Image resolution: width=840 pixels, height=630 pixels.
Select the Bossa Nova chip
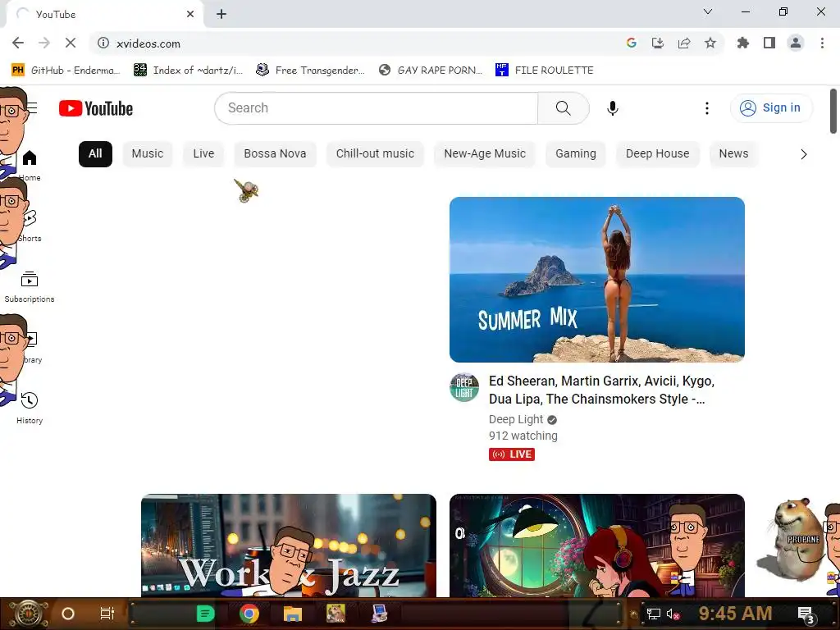point(275,153)
